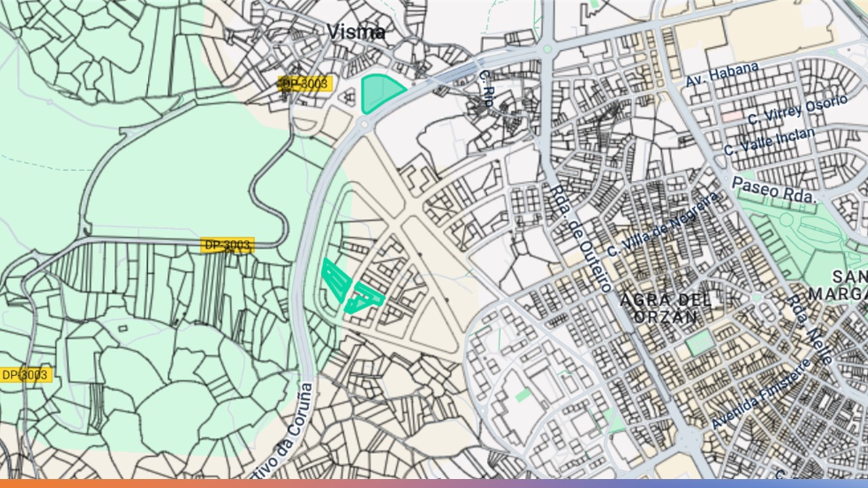The height and width of the screenshot is (488, 868).
Task: Click the C. Río street label
Action: 486,89
